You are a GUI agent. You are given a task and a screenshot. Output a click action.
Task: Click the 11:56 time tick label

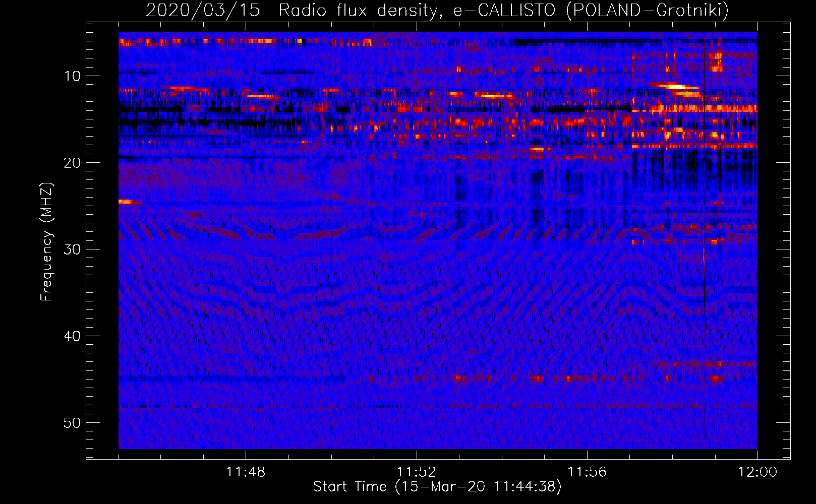click(x=587, y=472)
